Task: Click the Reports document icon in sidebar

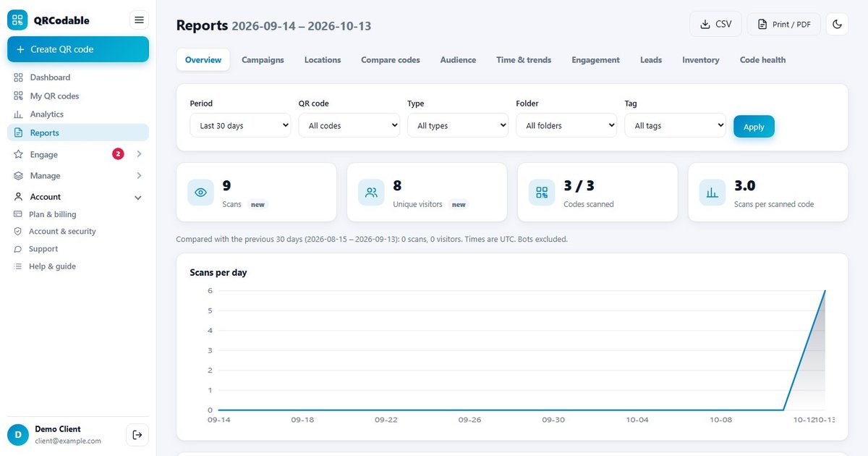Action: [18, 132]
